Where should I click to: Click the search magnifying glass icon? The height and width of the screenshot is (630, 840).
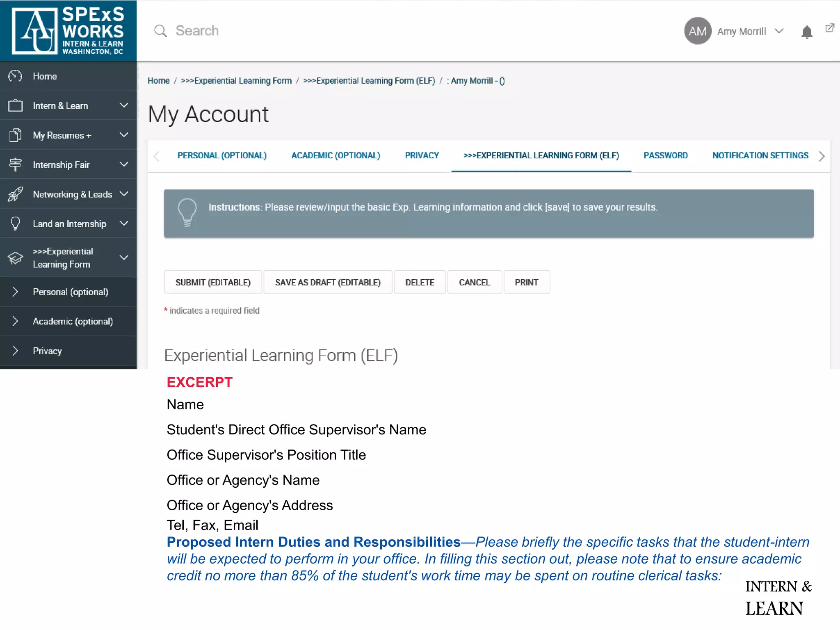click(x=160, y=31)
